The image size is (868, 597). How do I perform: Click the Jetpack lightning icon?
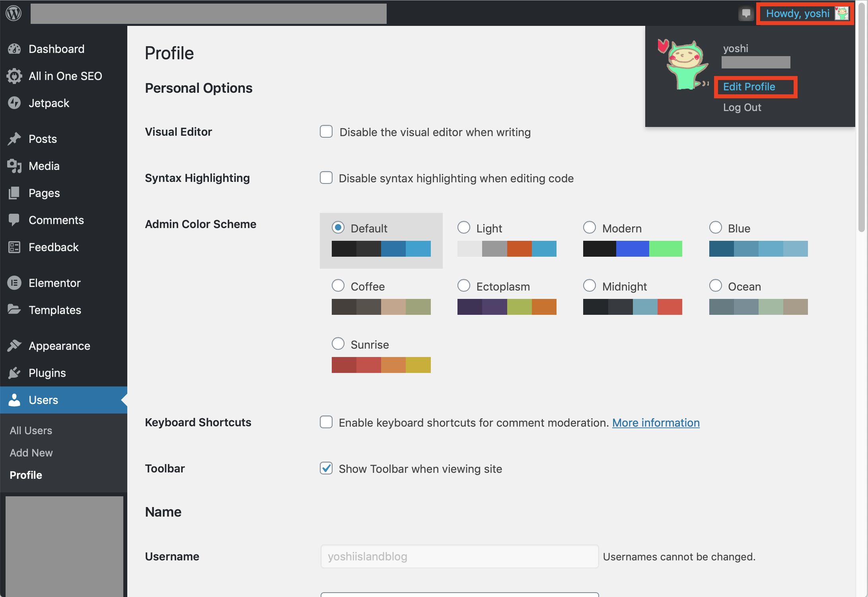(14, 103)
